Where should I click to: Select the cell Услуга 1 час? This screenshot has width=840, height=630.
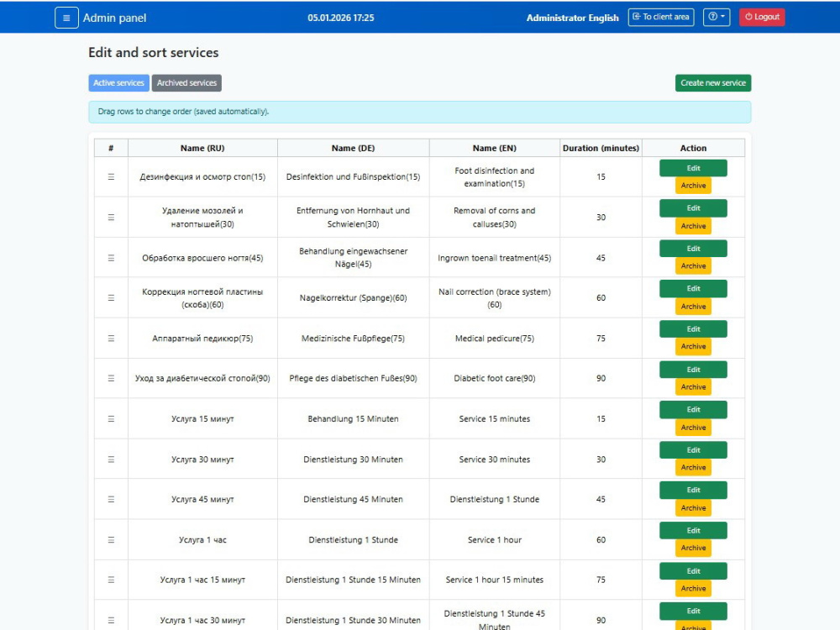pyautogui.click(x=202, y=540)
